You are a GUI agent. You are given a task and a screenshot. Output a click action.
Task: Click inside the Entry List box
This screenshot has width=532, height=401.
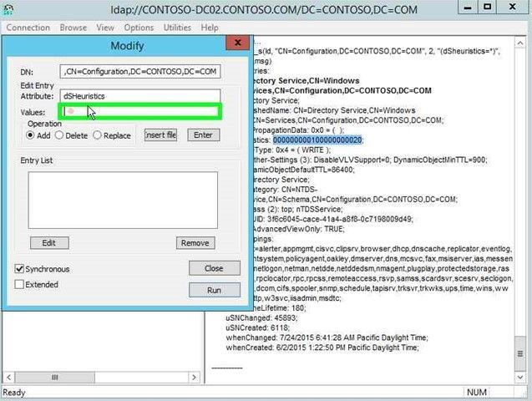[x=123, y=200]
